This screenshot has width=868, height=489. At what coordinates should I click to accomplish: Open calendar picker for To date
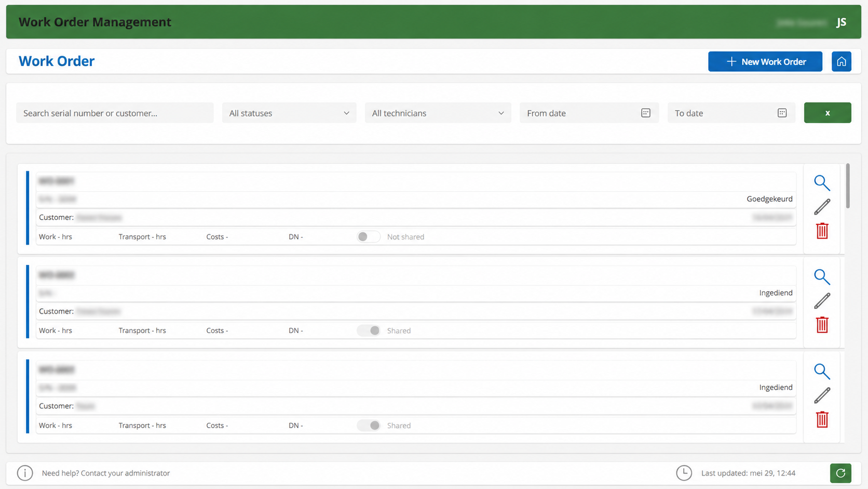click(782, 113)
